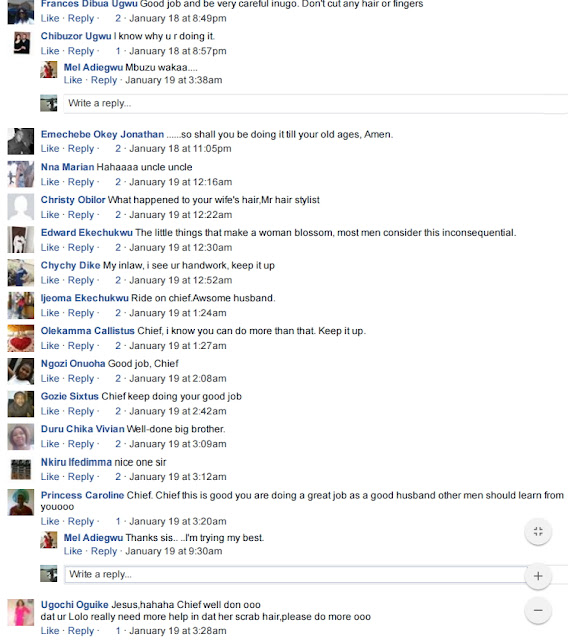Open Ugochi Oguike's profile picture

21,612
